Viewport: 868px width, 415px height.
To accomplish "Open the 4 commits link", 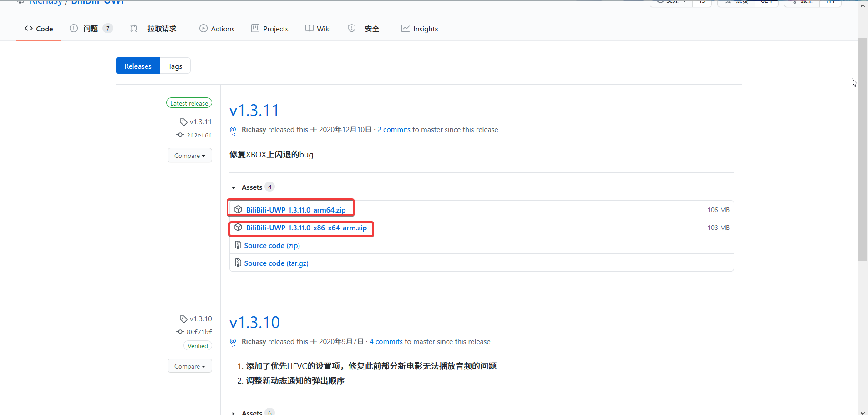I will pos(386,342).
